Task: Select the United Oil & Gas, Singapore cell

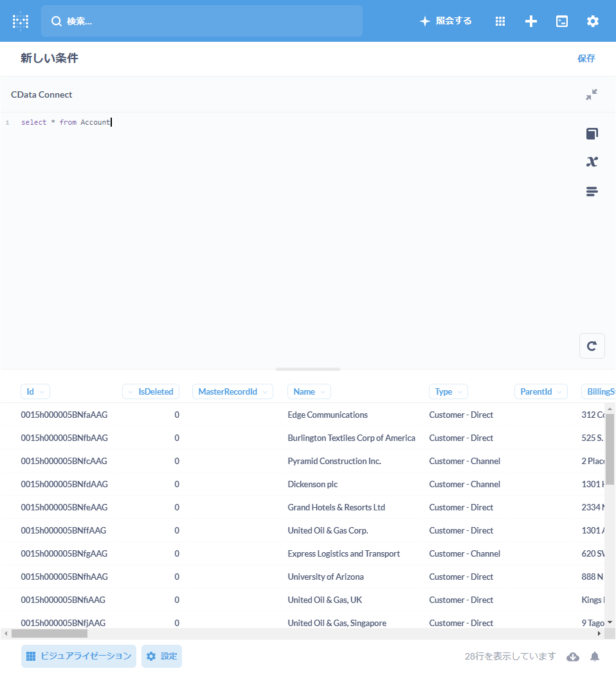Action: tap(337, 624)
